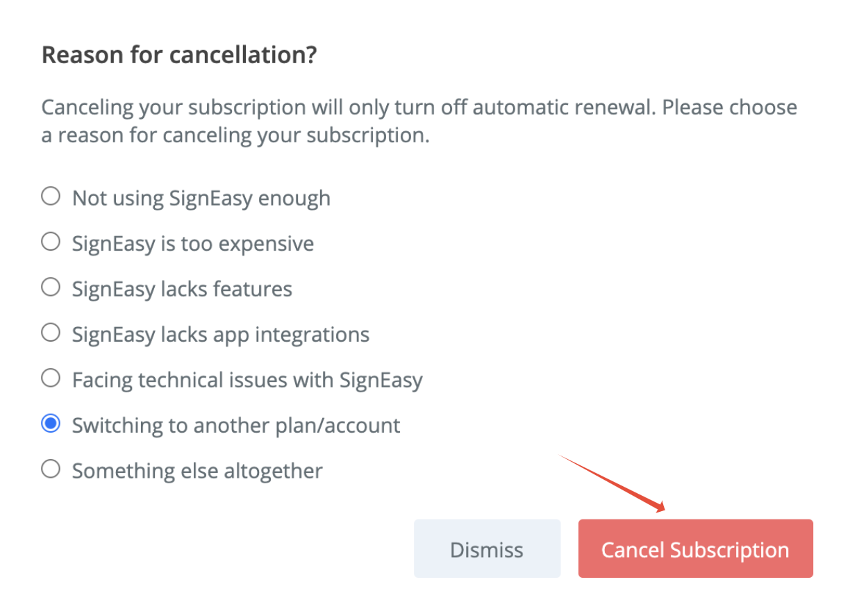The height and width of the screenshot is (616, 850).
Task: Select "SignEasy lacks app integrations" radio circle
Action: coord(51,333)
